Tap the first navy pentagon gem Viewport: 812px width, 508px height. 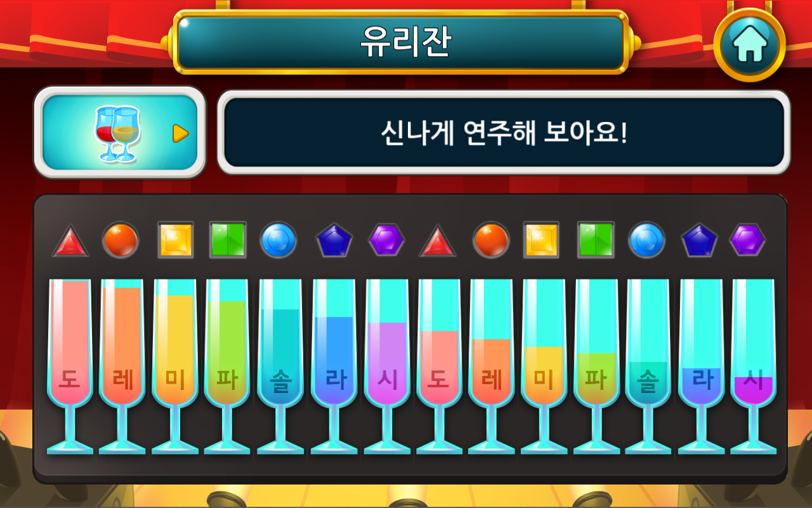[x=334, y=240]
